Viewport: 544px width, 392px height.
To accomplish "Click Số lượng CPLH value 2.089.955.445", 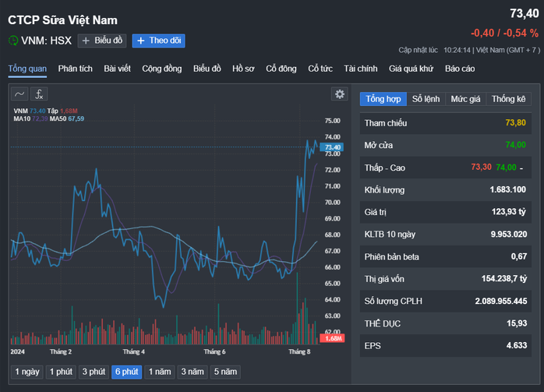I will coord(501,301).
